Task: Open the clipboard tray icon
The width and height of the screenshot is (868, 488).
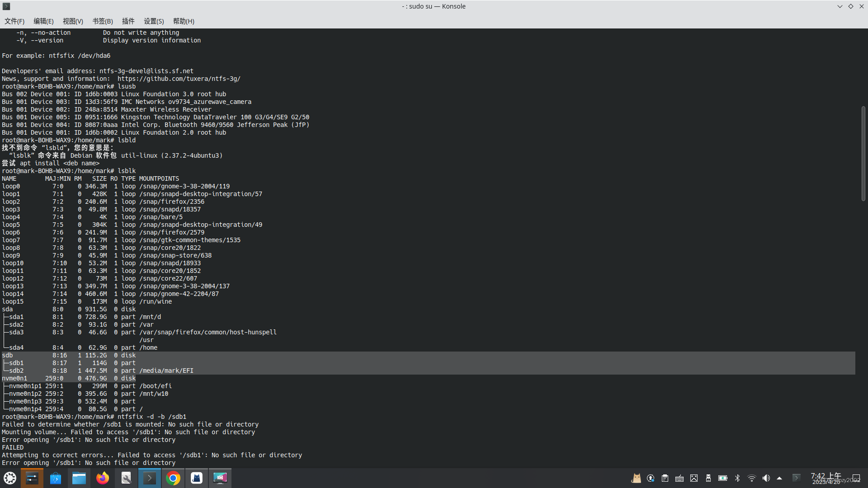Action: pos(665,478)
